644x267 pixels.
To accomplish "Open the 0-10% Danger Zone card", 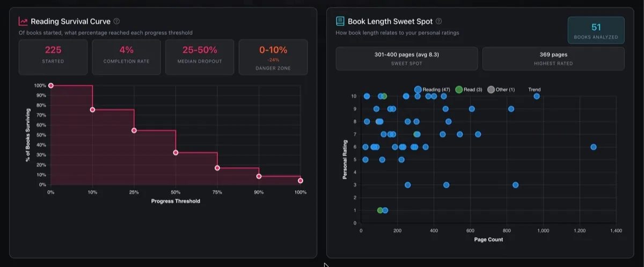I will (x=273, y=57).
